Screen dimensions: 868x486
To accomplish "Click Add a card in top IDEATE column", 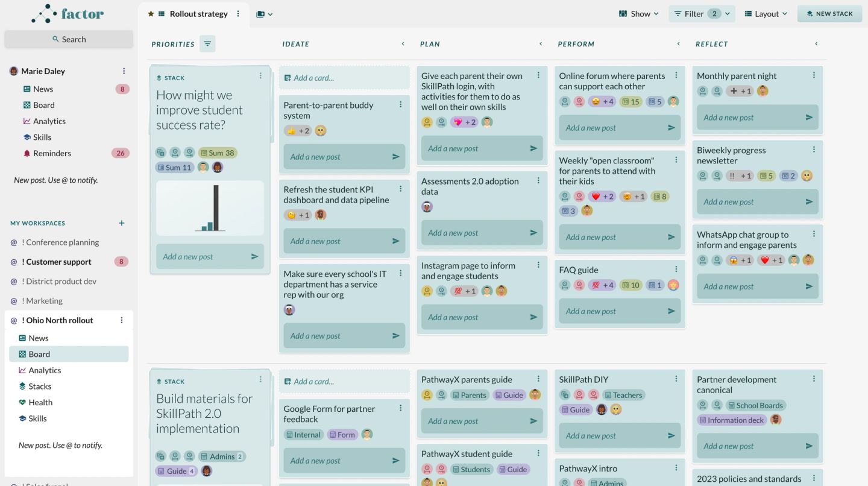I will (x=344, y=78).
